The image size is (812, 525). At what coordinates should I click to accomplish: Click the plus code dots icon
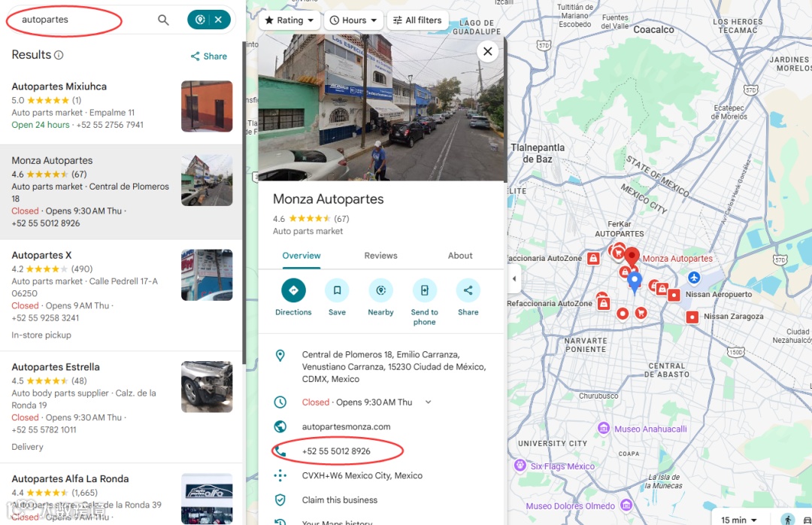[280, 475]
